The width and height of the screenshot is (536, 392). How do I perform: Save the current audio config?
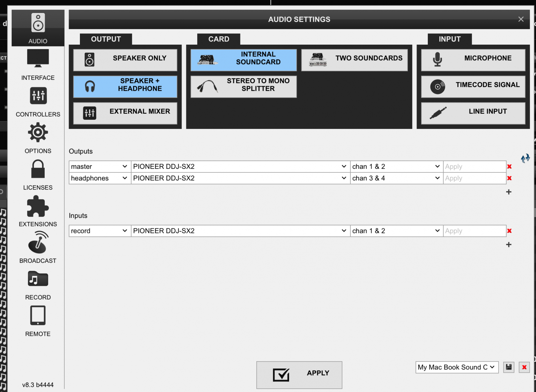(509, 367)
